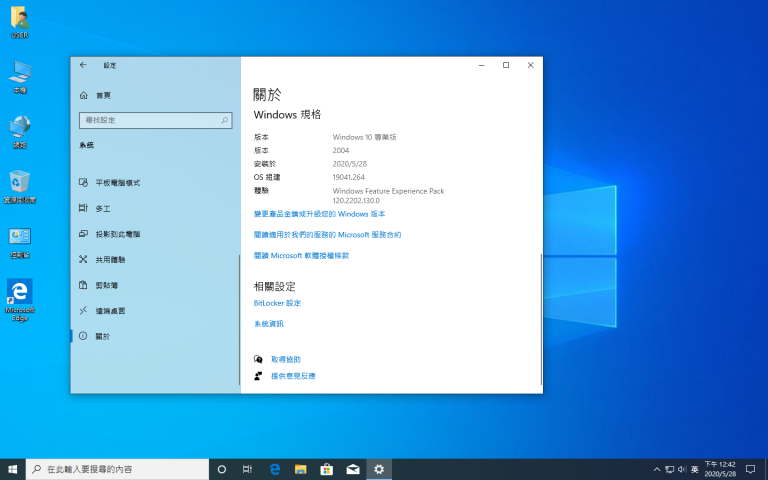Click the 尋找設定 search box
768x480 pixels.
pyautogui.click(x=155, y=120)
